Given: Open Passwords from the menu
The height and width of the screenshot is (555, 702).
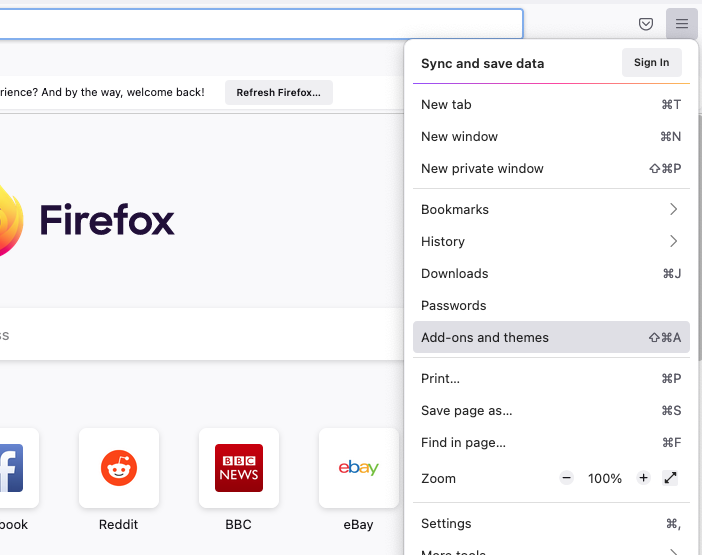Looking at the screenshot, I should [551, 306].
